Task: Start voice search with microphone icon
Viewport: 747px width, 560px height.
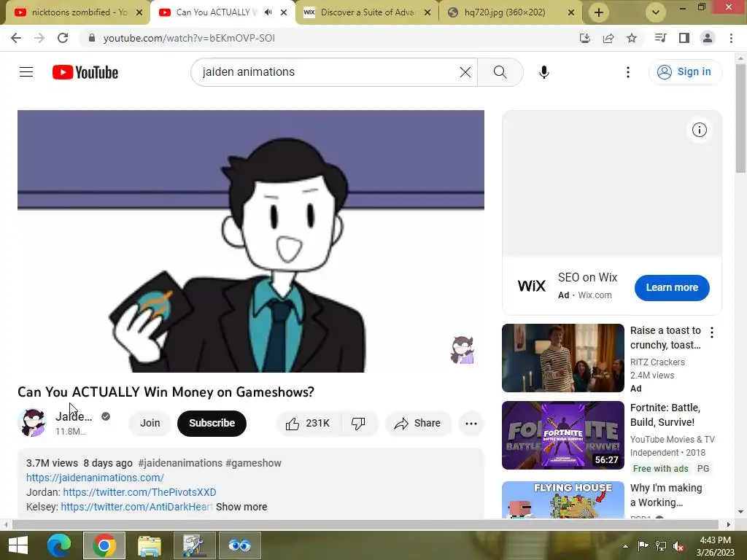Action: pos(543,72)
